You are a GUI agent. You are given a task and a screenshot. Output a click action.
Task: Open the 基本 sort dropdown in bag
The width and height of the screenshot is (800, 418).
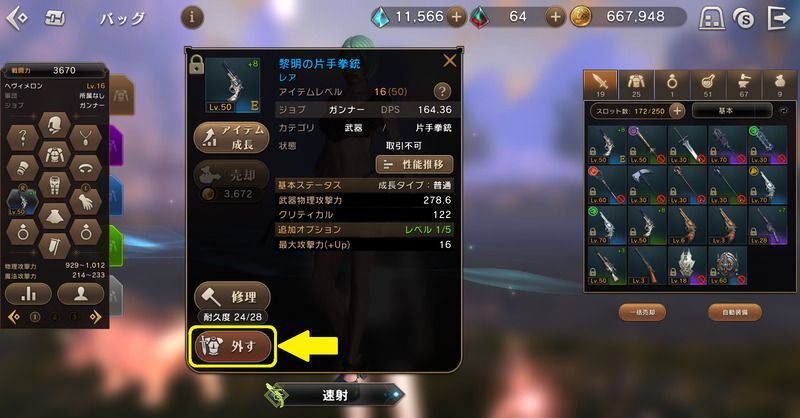pyautogui.click(x=732, y=110)
